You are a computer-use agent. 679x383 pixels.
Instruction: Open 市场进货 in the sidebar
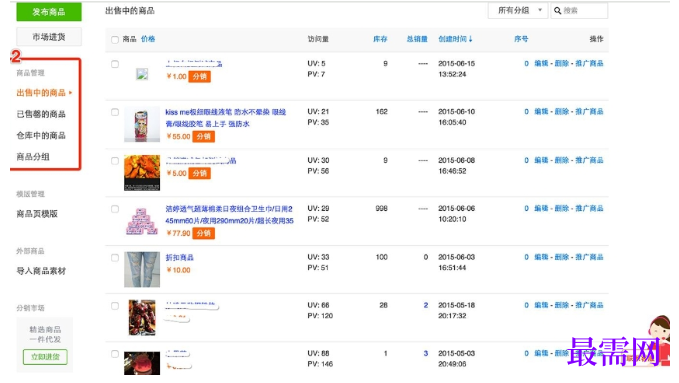pyautogui.click(x=49, y=37)
